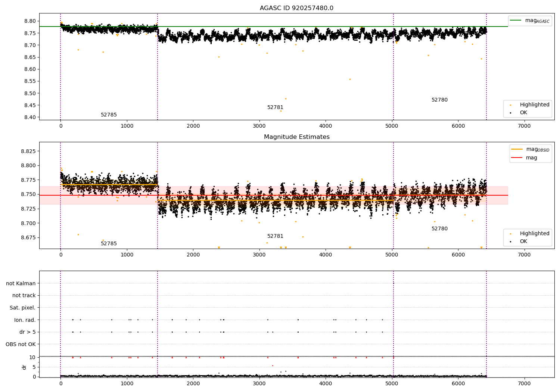
Task: Click the 3000 x-tick under the middle plot
Action: [x=259, y=255]
